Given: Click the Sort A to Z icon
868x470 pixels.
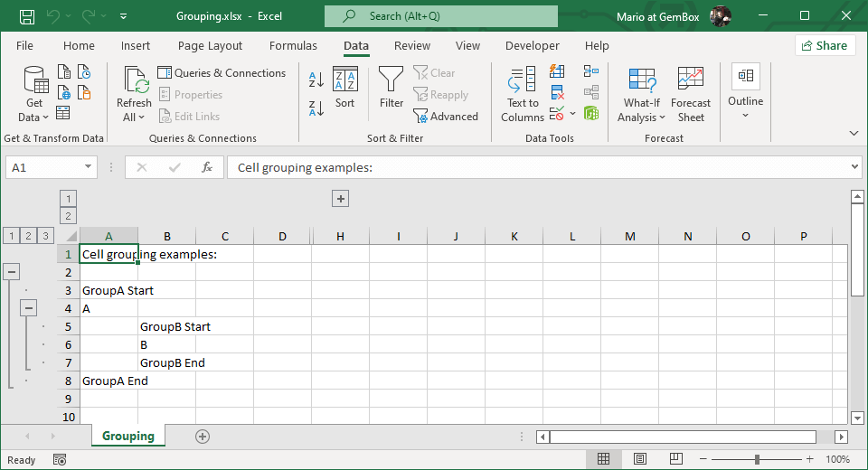Looking at the screenshot, I should [316, 80].
